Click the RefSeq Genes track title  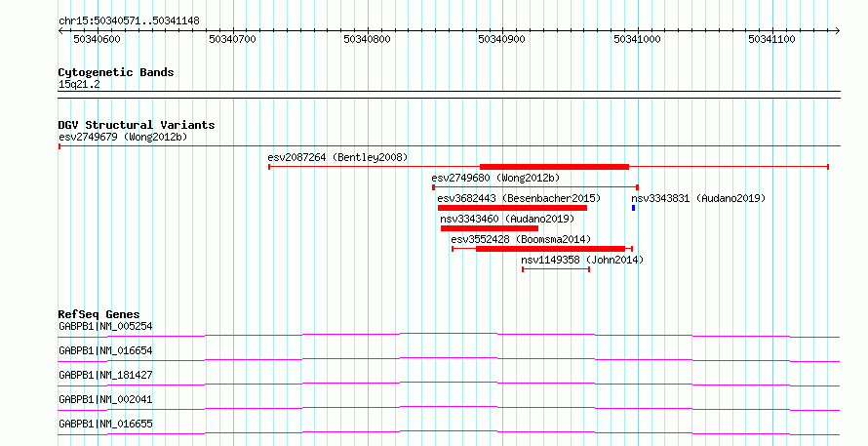(99, 314)
